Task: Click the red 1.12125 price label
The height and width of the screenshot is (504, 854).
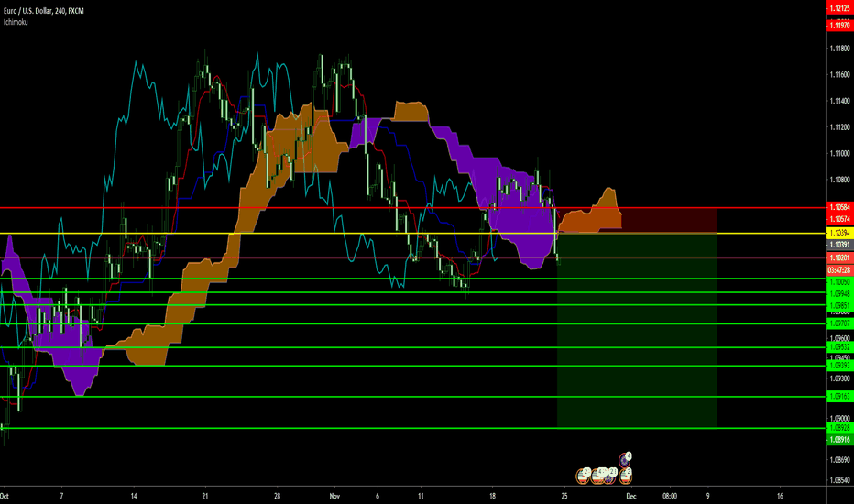Action: pyautogui.click(x=838, y=8)
